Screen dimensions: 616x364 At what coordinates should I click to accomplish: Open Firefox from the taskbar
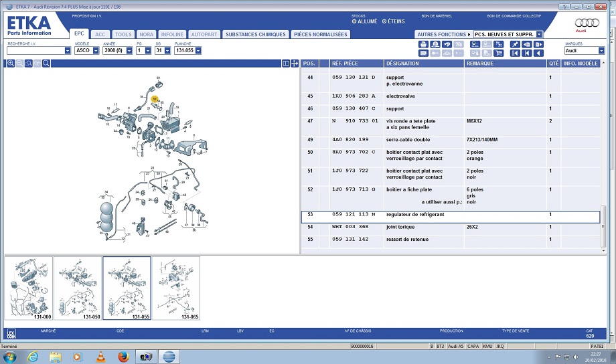click(x=123, y=357)
